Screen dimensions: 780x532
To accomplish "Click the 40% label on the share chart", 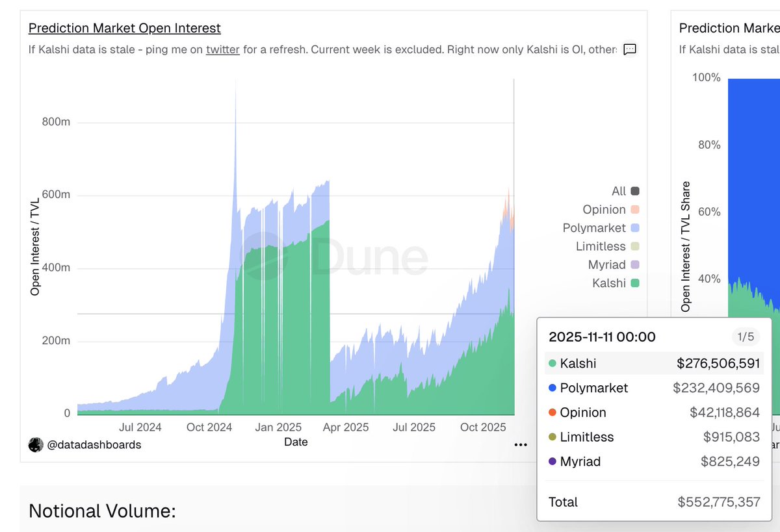I will click(710, 279).
